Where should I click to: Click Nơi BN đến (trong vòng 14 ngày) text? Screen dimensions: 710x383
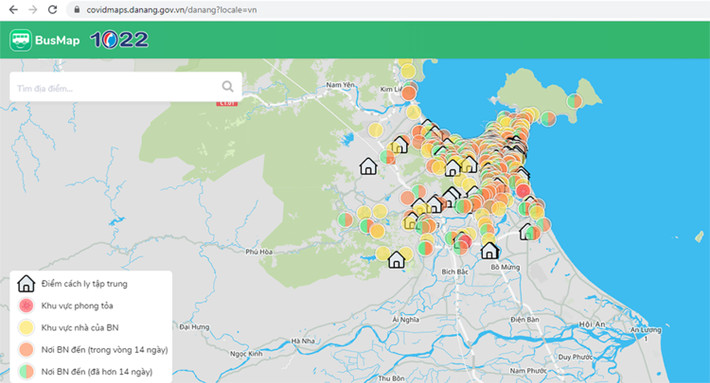105,349
